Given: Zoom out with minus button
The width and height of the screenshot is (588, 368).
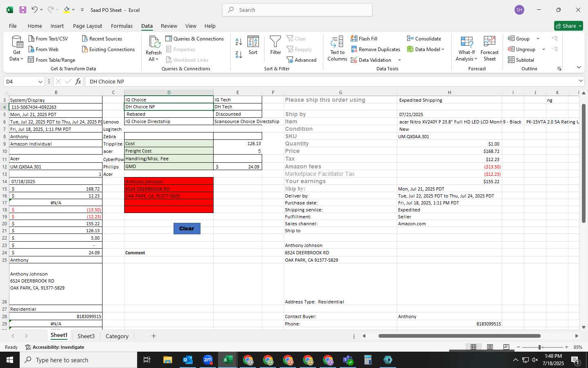Looking at the screenshot, I should click(x=518, y=347).
